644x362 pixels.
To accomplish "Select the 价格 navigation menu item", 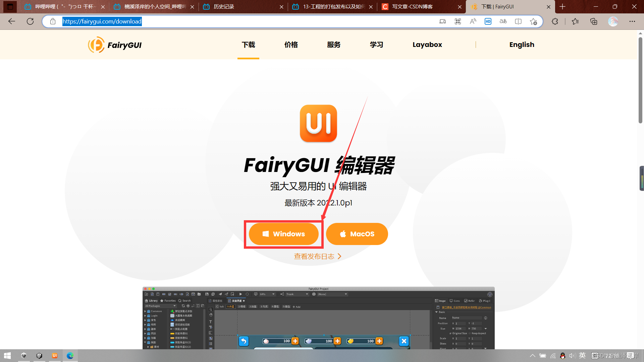I will pyautogui.click(x=290, y=44).
